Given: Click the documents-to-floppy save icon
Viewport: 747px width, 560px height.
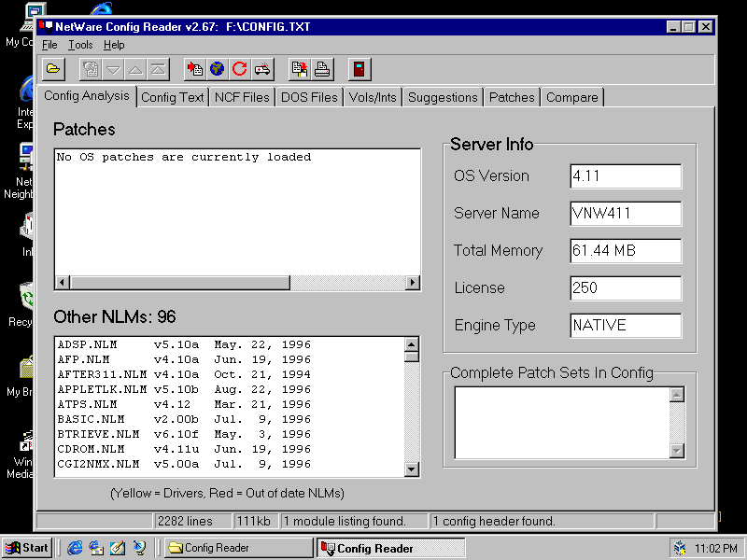Looking at the screenshot, I should (x=300, y=69).
